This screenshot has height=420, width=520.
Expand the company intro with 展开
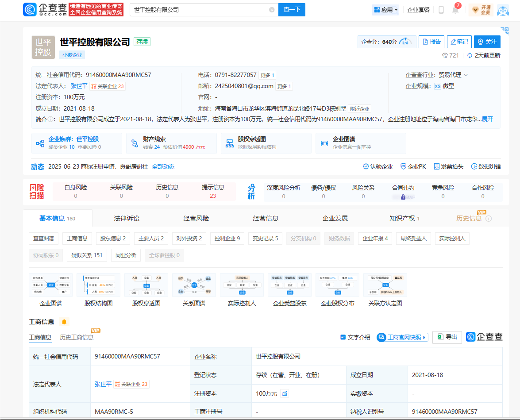tap(487, 119)
